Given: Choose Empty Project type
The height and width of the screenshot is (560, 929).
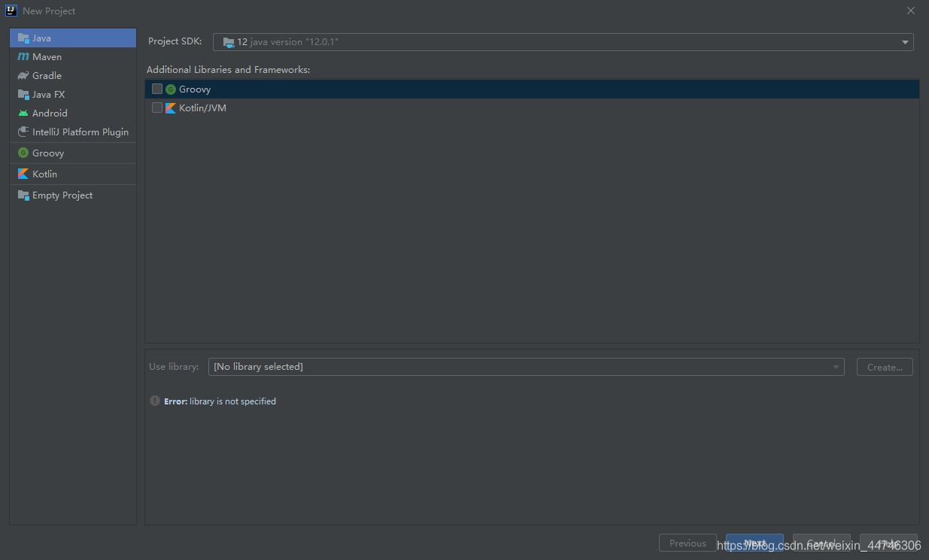Looking at the screenshot, I should tap(73, 195).
